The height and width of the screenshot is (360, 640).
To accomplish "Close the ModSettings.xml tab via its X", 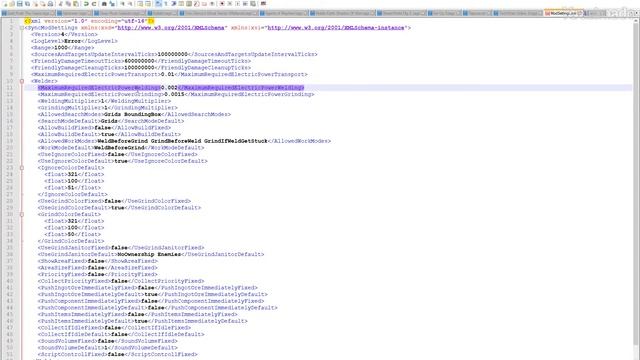I will 580,13.
